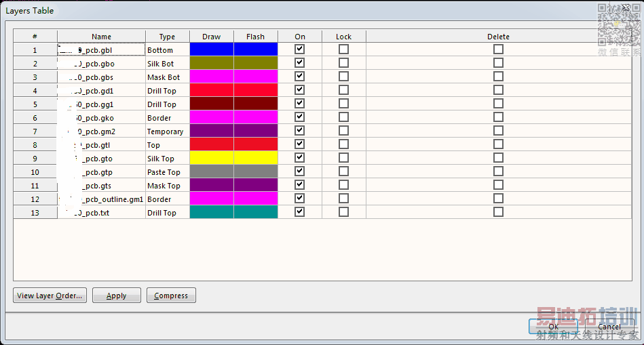Viewport: 644px width, 345px height.
Task: Open Flash swatch for Mask Bot row
Action: [x=256, y=77]
